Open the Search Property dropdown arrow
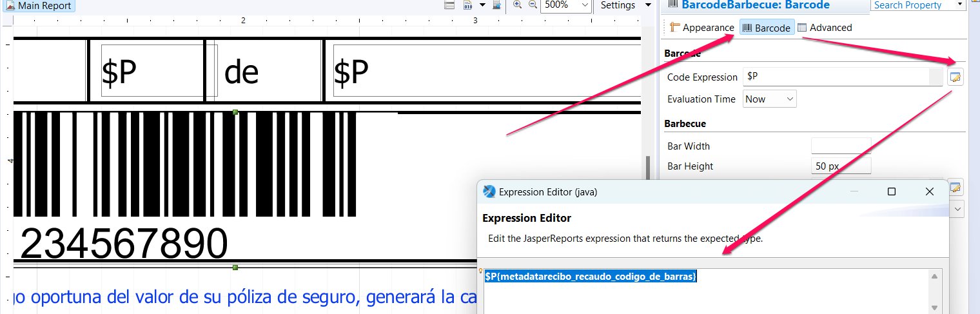This screenshot has width=980, height=314. tap(960, 5)
